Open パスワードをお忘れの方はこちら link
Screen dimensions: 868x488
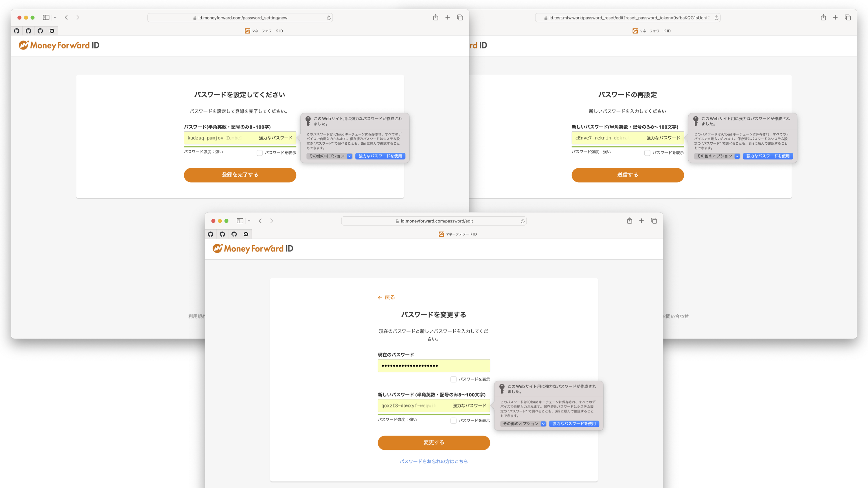[x=434, y=461]
